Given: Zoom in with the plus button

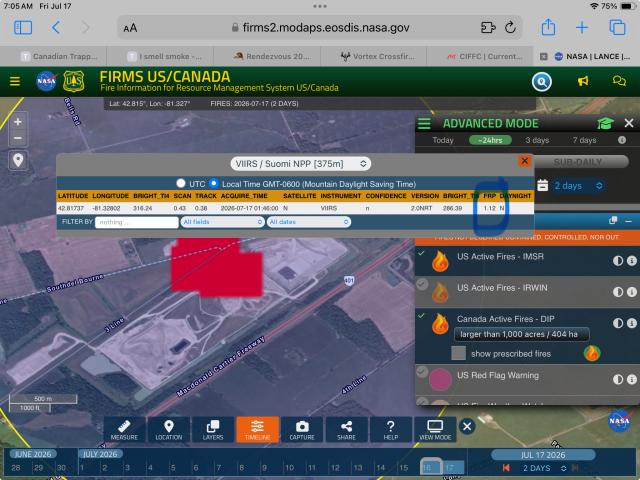Looking at the screenshot, I should pyautogui.click(x=18, y=122).
